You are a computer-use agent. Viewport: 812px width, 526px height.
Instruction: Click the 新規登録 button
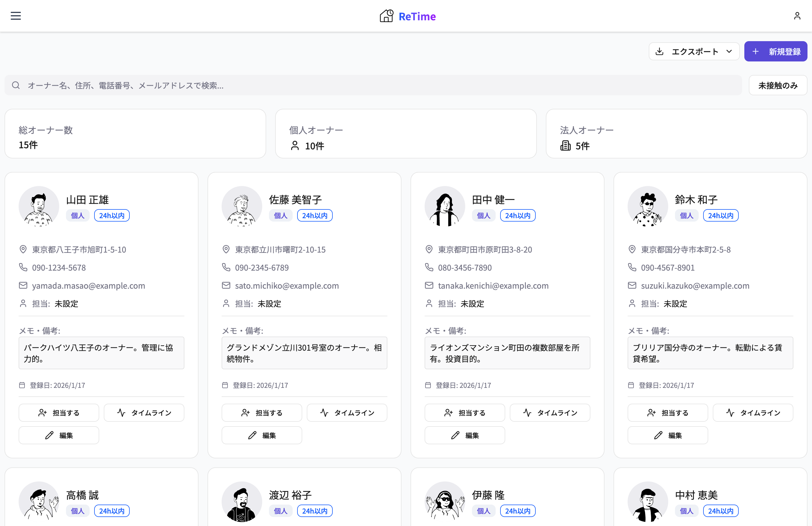pos(776,51)
